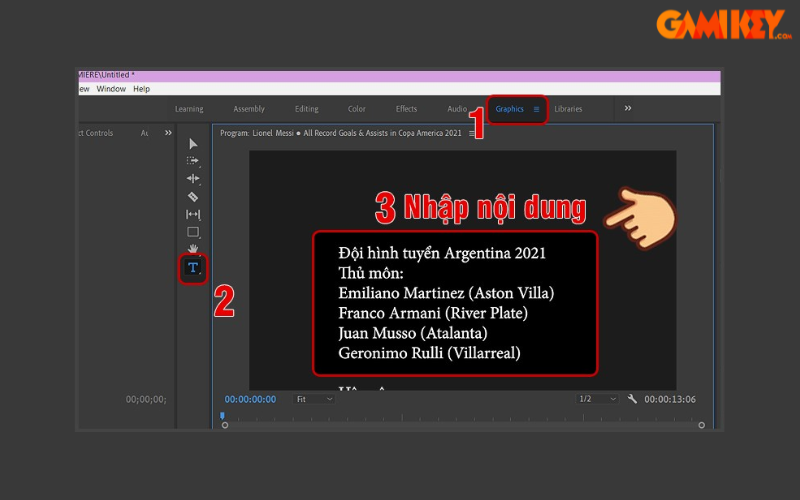Click the text line Franco Armani (River Plate)
The height and width of the screenshot is (500, 800).
pyautogui.click(x=433, y=313)
